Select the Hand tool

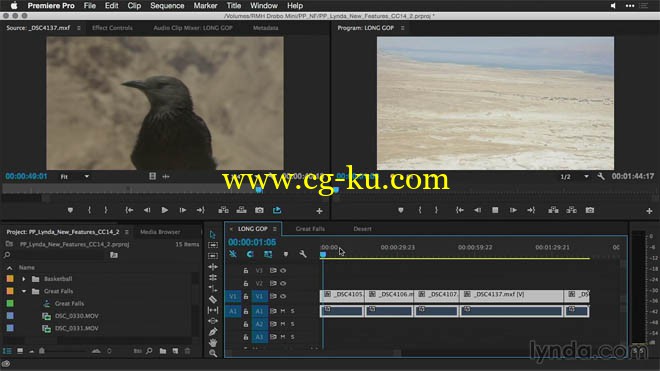point(213,343)
